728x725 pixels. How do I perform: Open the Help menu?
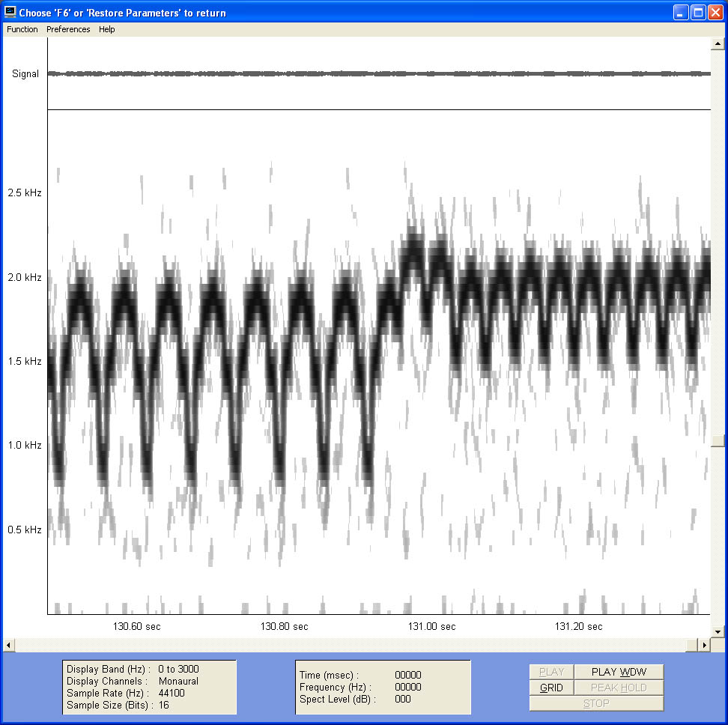click(x=107, y=29)
